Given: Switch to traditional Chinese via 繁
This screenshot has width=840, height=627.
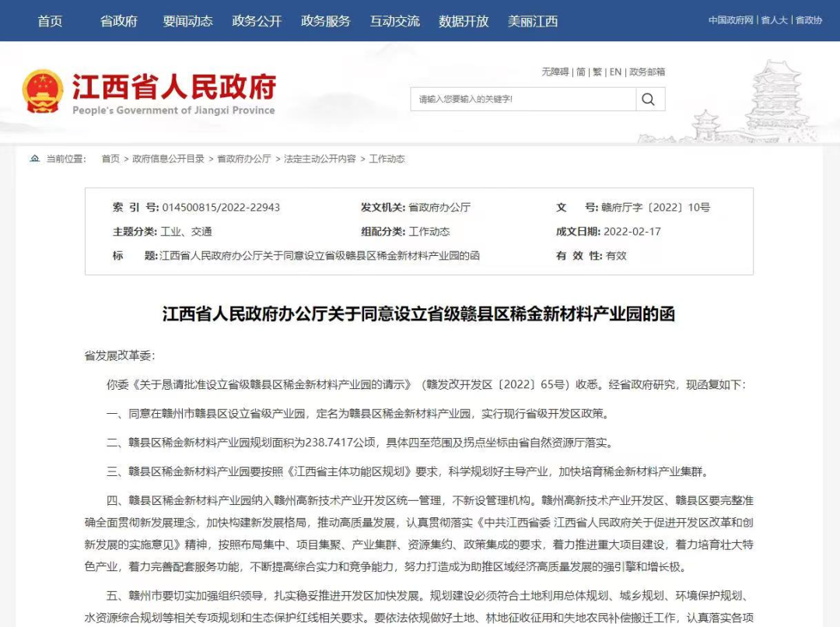Looking at the screenshot, I should [598, 72].
